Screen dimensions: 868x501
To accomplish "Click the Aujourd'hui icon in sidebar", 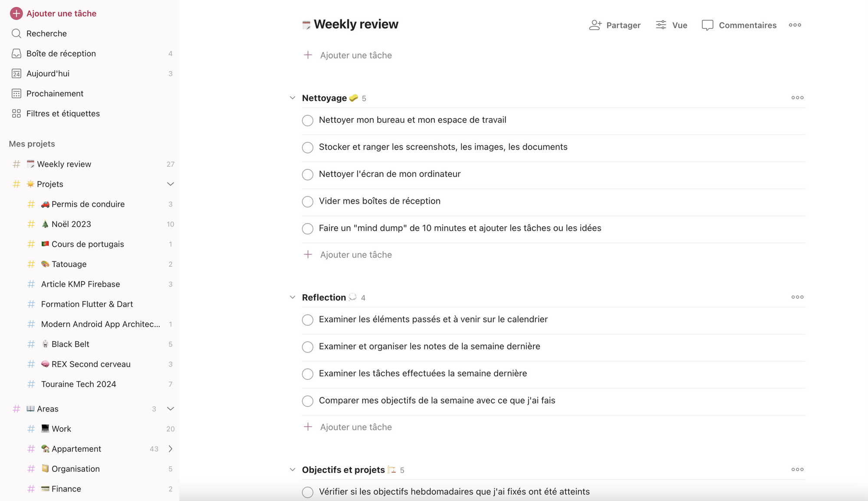I will coord(16,73).
